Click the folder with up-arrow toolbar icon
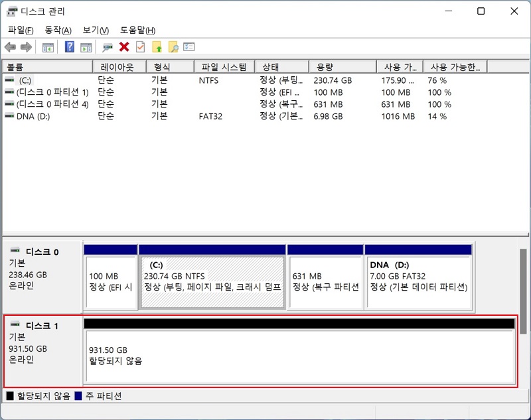Image resolution: width=531 pixels, height=420 pixels. point(157,46)
